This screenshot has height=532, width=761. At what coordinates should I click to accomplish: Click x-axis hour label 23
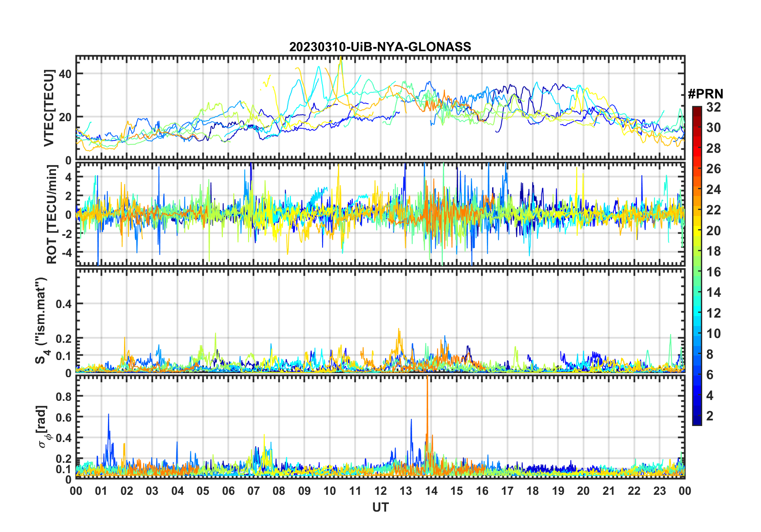660,490
